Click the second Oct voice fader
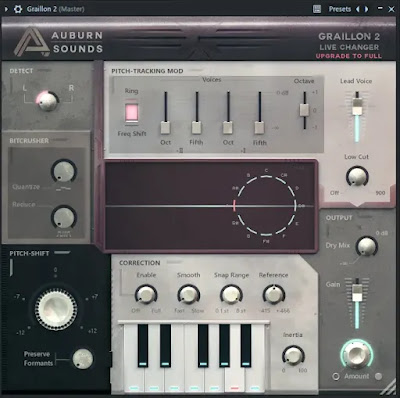The image size is (400, 398). 228,128
